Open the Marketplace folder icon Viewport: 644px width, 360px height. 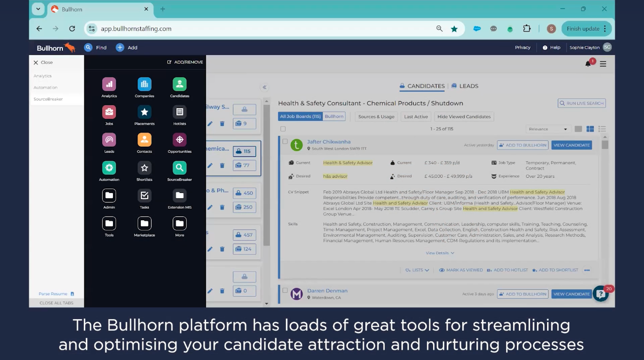(x=144, y=223)
